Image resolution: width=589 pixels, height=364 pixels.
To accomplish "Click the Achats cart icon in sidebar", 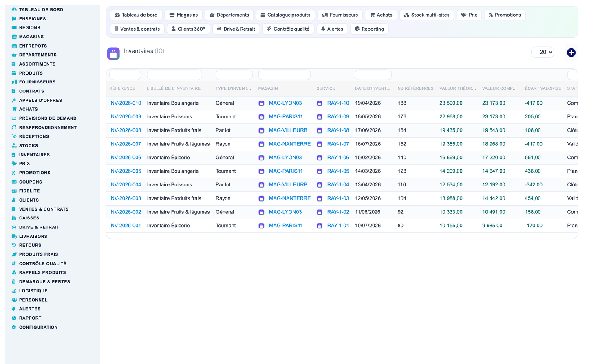I will pyautogui.click(x=14, y=109).
